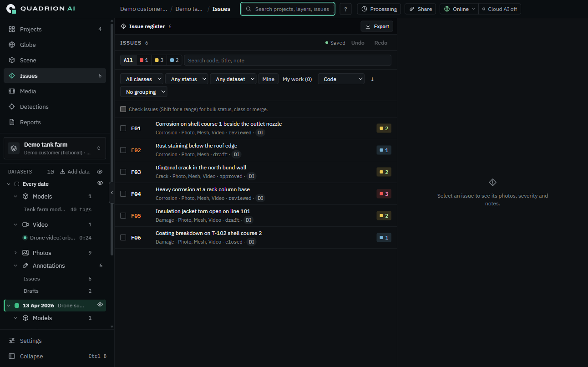Check the checkbox for issue F01
588x367 pixels.
click(123, 128)
